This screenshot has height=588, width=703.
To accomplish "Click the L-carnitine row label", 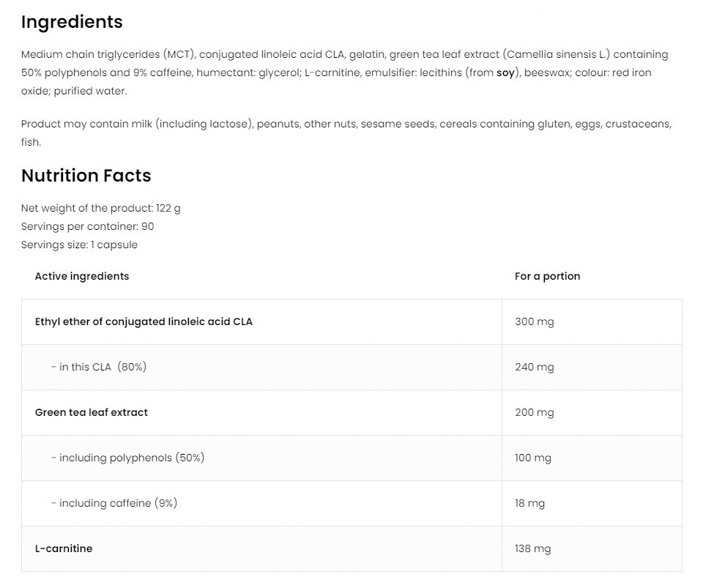I will pos(64,548).
